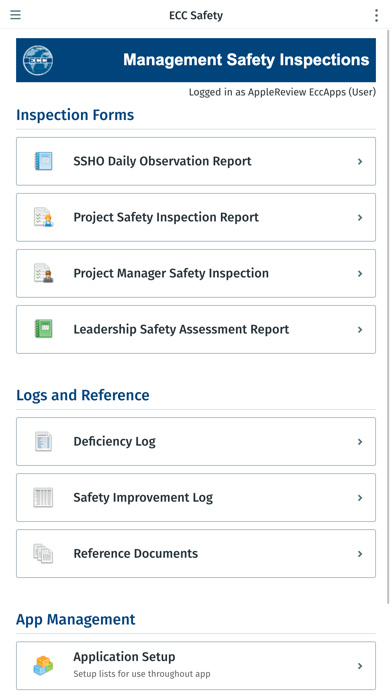The width and height of the screenshot is (392, 696).
Task: Open Leadership Safety Assessment Report form
Action: coord(196,329)
